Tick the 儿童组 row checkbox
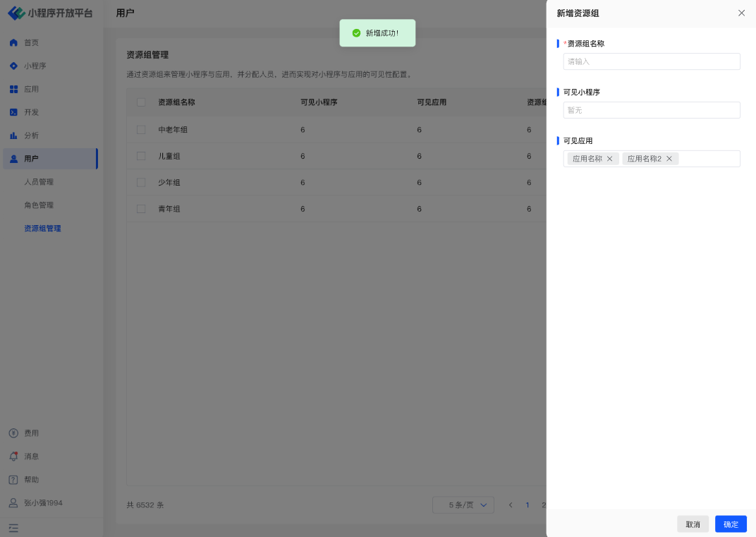Image resolution: width=756 pixels, height=537 pixels. pos(141,156)
